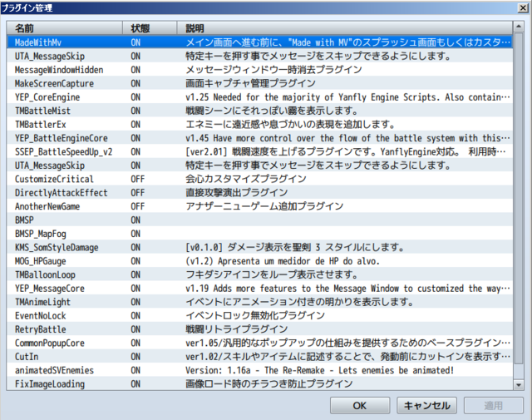Click the 説明 column header

pyautogui.click(x=345, y=28)
